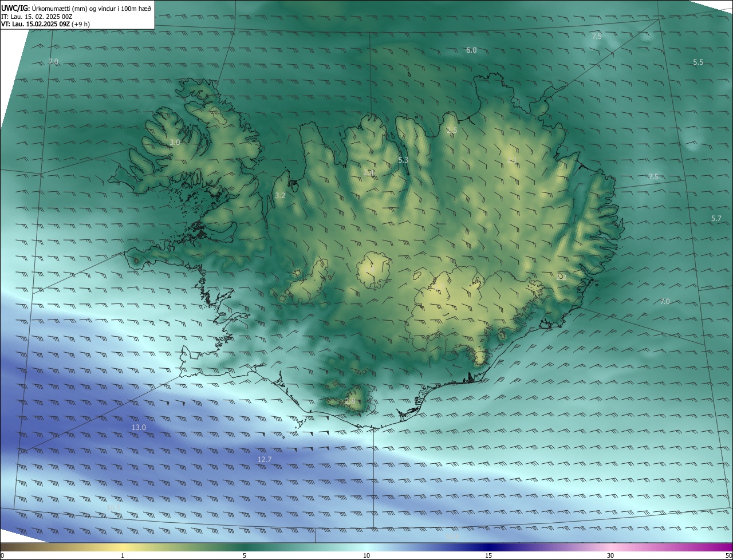The height and width of the screenshot is (560, 733).
Task: Click the 6.0 value north of Iceland
Action: (471, 50)
